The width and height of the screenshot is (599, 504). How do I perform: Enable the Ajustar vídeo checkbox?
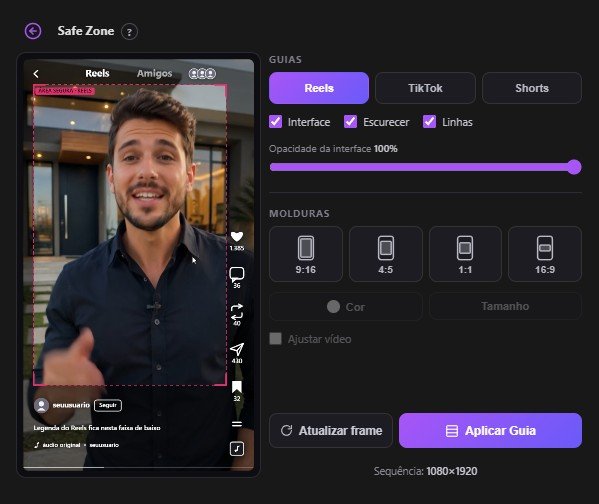(x=275, y=339)
